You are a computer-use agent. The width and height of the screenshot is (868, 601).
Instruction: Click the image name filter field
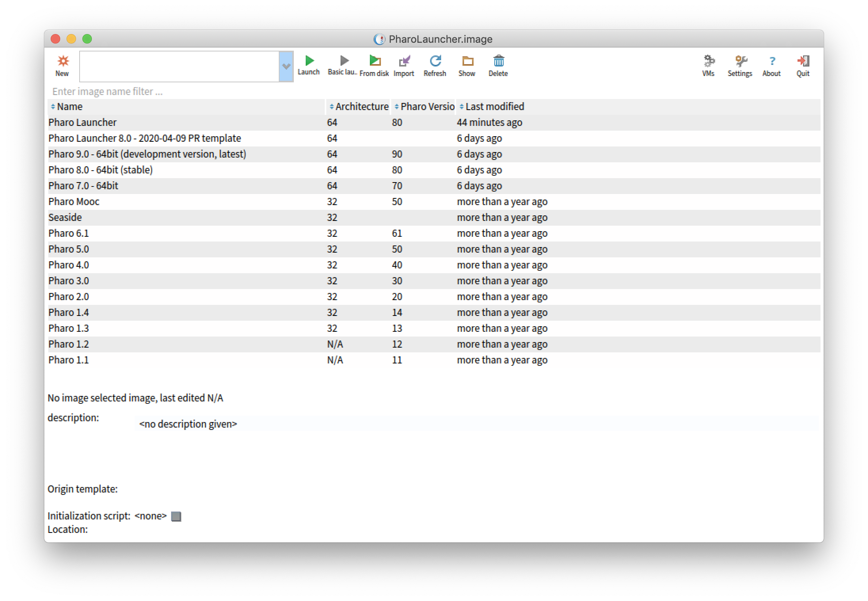434,91
